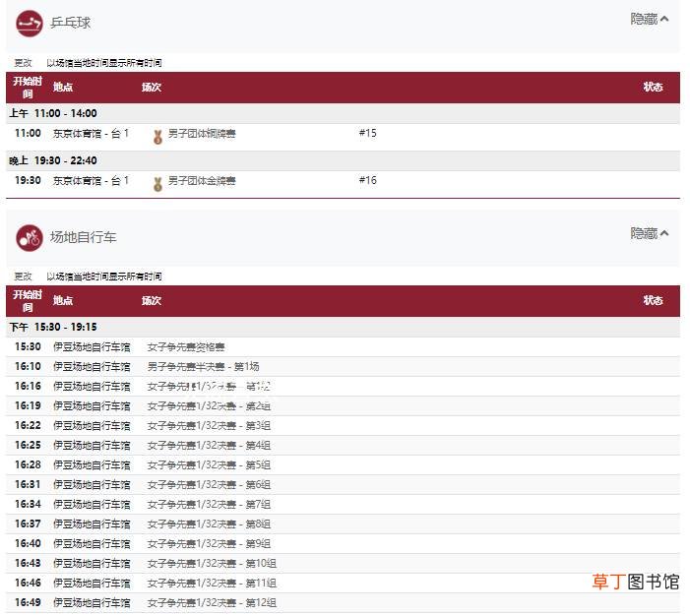The width and height of the screenshot is (690, 616).
Task: Click the 16:25 start time
Action: (28, 445)
